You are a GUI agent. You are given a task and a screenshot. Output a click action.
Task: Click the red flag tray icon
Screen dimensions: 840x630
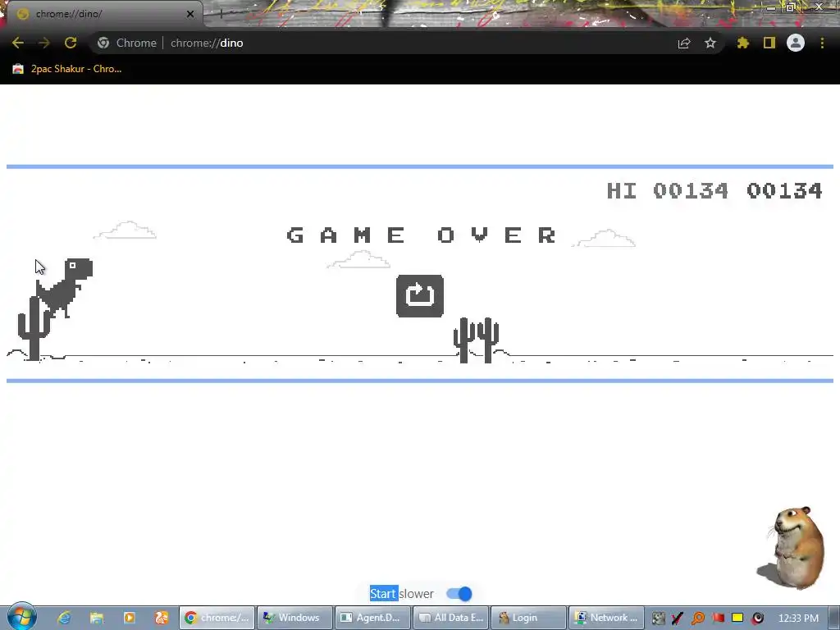click(718, 618)
